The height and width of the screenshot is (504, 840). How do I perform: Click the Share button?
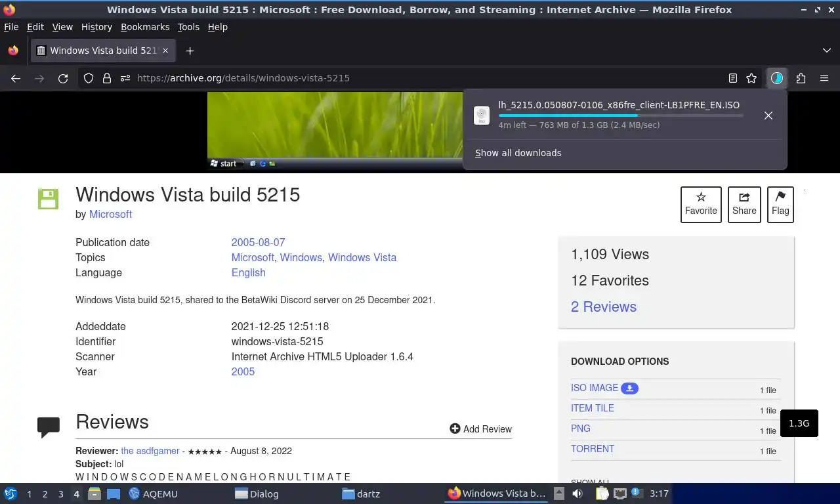point(744,204)
